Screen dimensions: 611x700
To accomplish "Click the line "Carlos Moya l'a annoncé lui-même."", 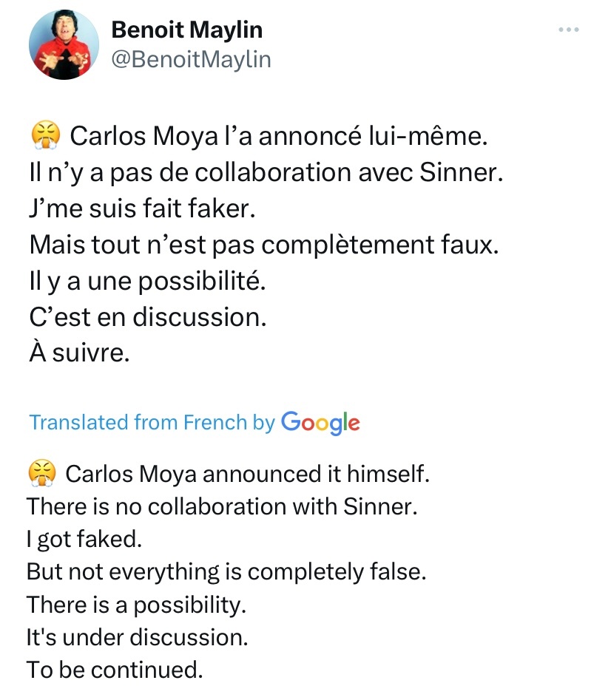I will [x=279, y=136].
